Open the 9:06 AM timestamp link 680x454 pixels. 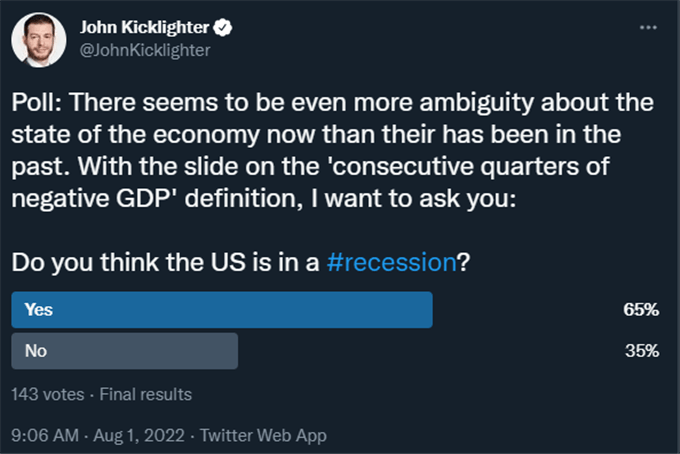tap(45, 435)
